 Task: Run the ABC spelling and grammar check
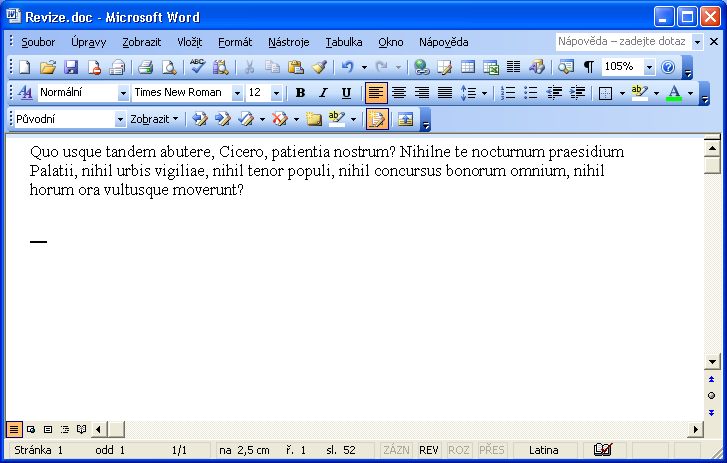click(198, 68)
